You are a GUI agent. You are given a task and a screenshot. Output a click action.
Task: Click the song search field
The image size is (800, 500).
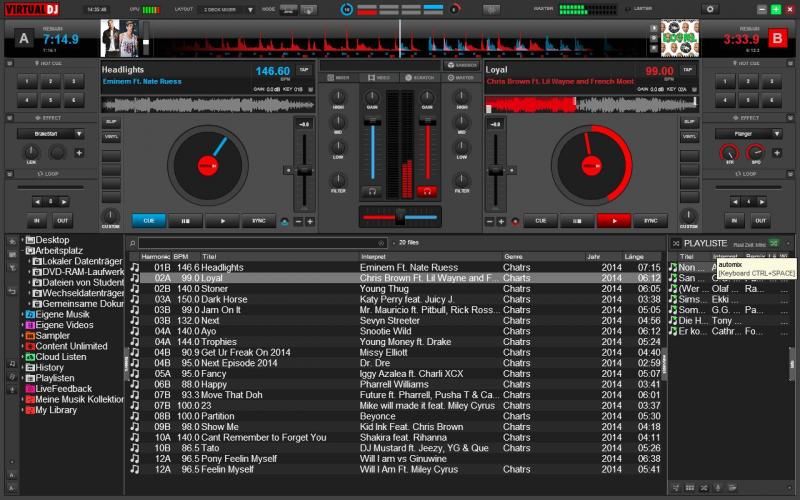coord(260,243)
